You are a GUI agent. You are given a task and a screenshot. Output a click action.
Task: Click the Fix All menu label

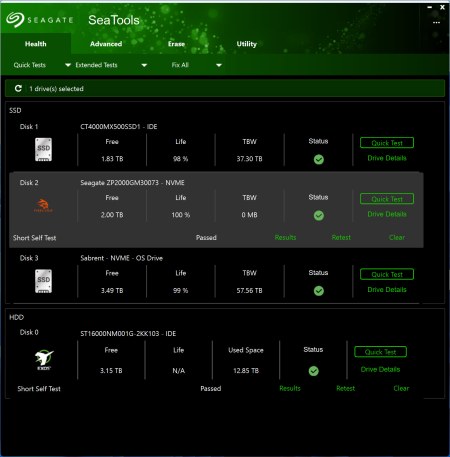180,65
